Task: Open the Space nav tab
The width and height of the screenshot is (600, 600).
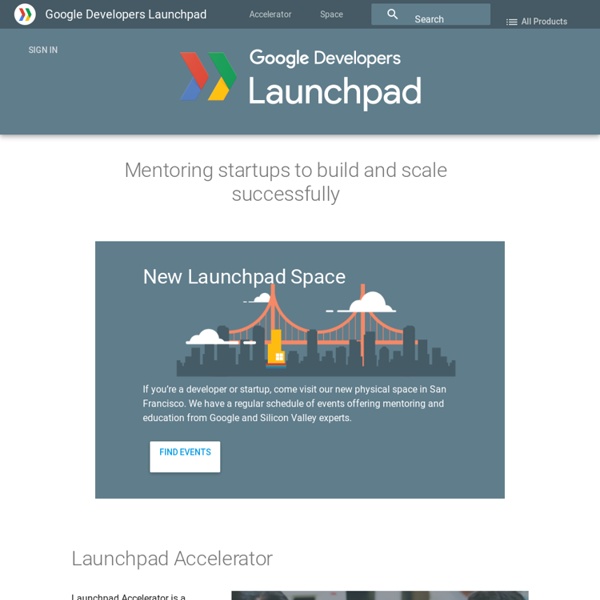Action: (x=331, y=15)
